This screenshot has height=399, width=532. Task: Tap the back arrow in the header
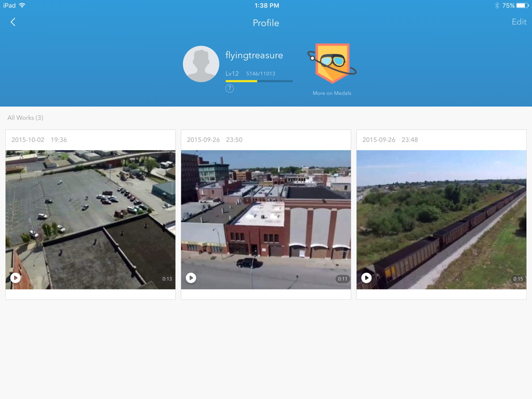tap(13, 22)
